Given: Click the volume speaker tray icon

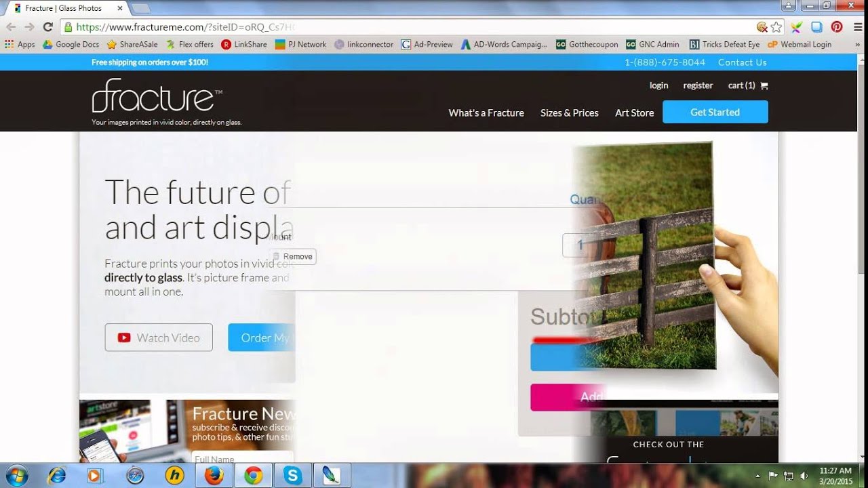Looking at the screenshot, I should [804, 476].
